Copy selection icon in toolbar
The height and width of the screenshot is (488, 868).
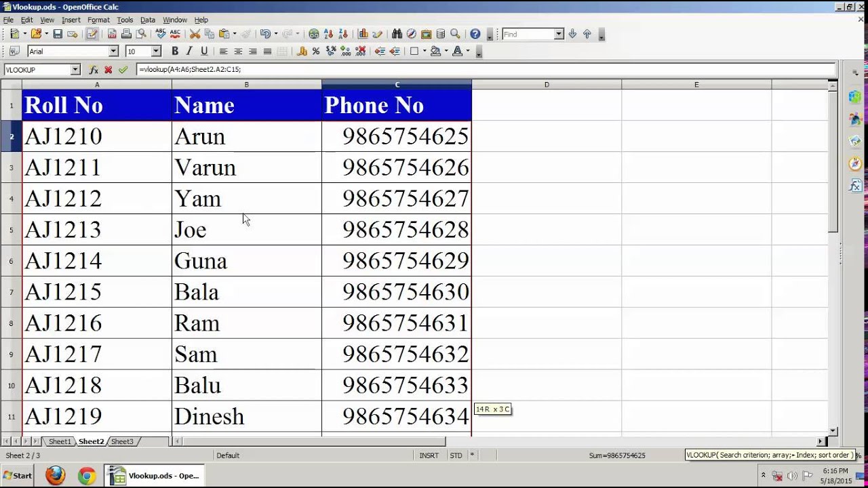(x=210, y=34)
